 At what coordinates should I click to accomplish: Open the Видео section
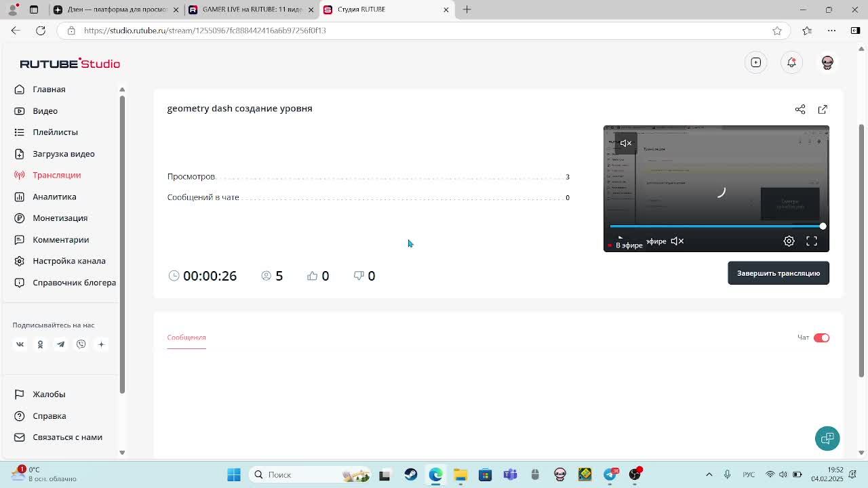[45, 111]
